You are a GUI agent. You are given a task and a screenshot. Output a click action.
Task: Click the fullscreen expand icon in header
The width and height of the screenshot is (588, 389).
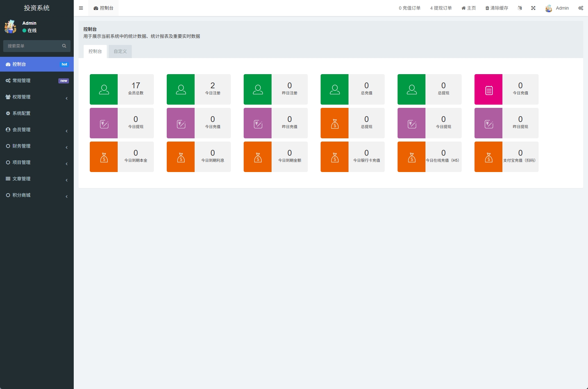533,8
